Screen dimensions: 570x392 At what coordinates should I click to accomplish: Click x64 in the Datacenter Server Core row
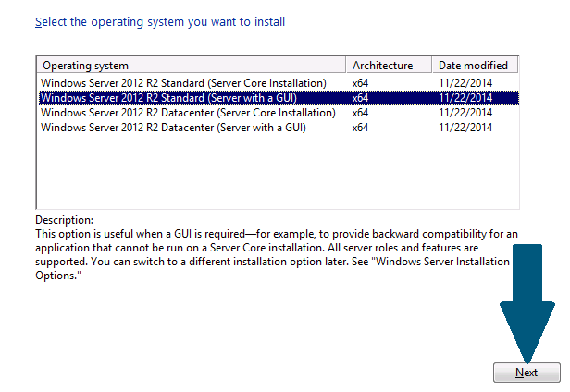click(x=360, y=113)
